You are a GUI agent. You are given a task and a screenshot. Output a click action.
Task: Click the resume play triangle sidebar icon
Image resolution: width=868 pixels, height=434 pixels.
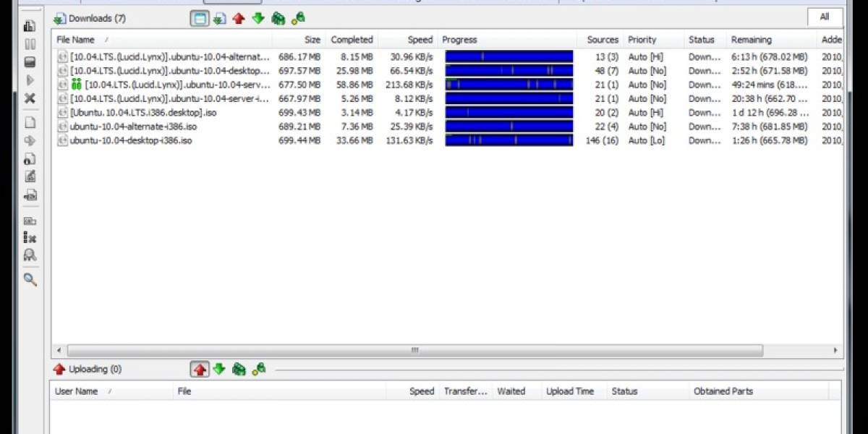(x=30, y=80)
